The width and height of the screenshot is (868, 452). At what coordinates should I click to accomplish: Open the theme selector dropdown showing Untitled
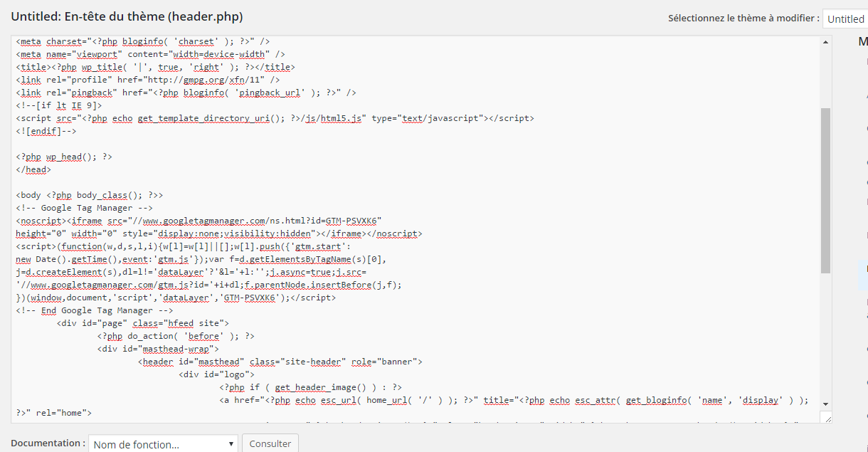pos(845,19)
